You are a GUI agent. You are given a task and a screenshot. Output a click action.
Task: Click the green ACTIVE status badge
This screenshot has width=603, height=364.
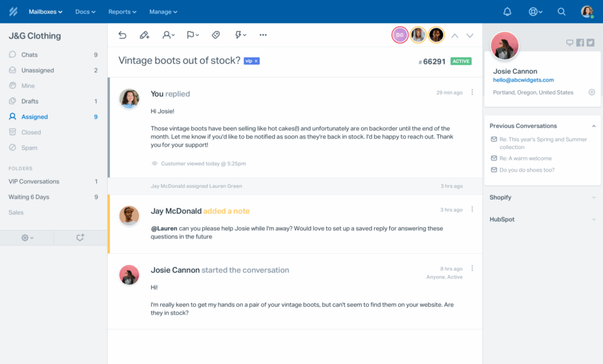[x=460, y=61]
